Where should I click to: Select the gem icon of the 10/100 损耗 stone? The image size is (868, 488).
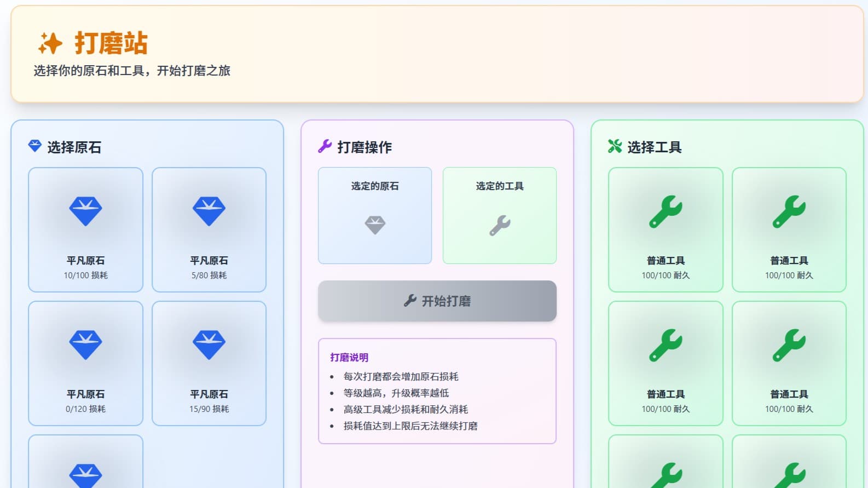pos(85,211)
